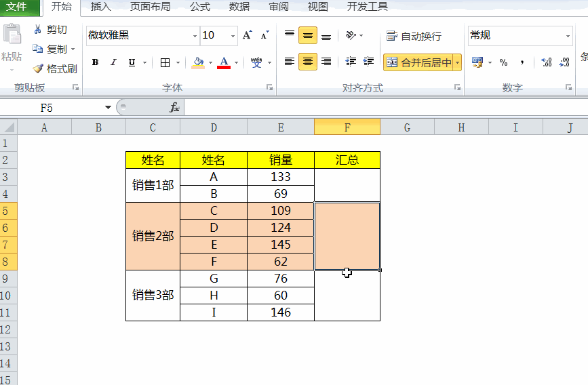Expand the Name Box dropdown arrow
This screenshot has height=385, width=588.
click(108, 108)
